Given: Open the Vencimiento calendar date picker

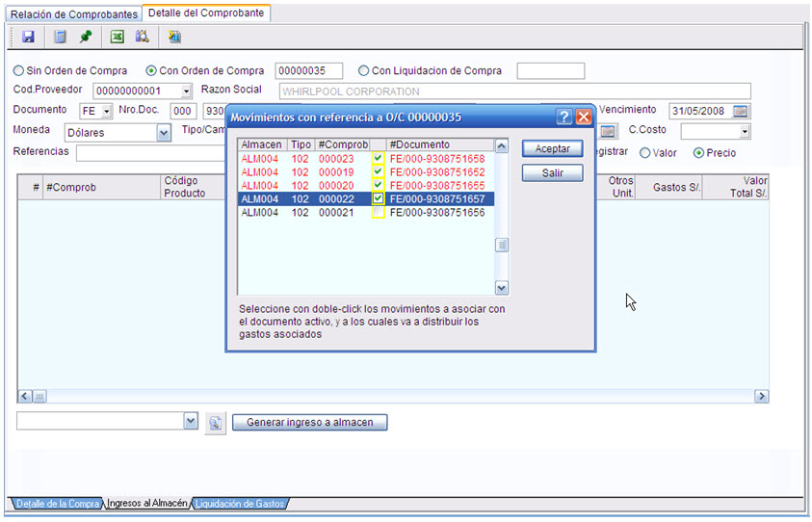Looking at the screenshot, I should point(740,111).
